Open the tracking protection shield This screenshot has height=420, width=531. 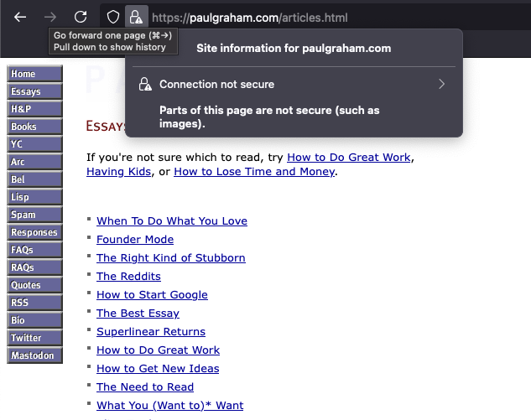coord(112,17)
